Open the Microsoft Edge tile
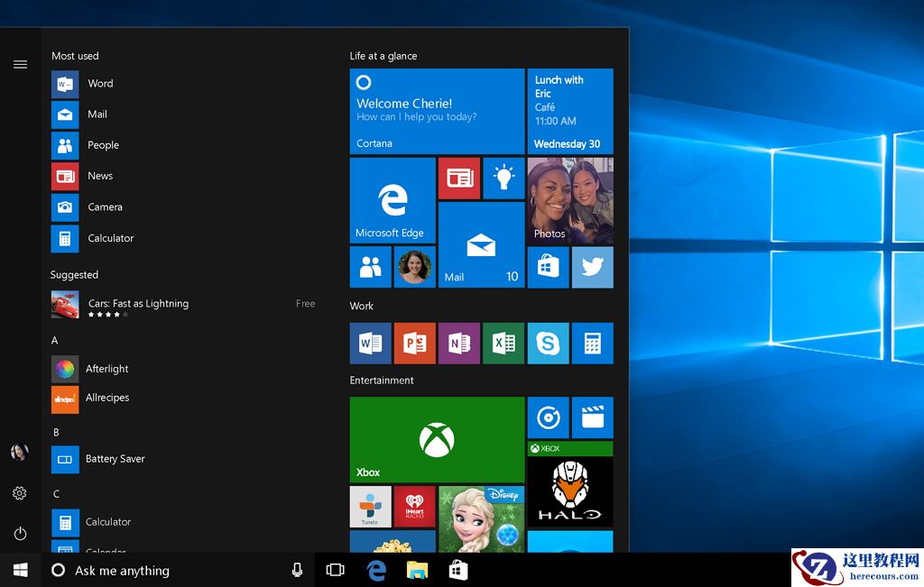This screenshot has height=587, width=924. [x=392, y=198]
